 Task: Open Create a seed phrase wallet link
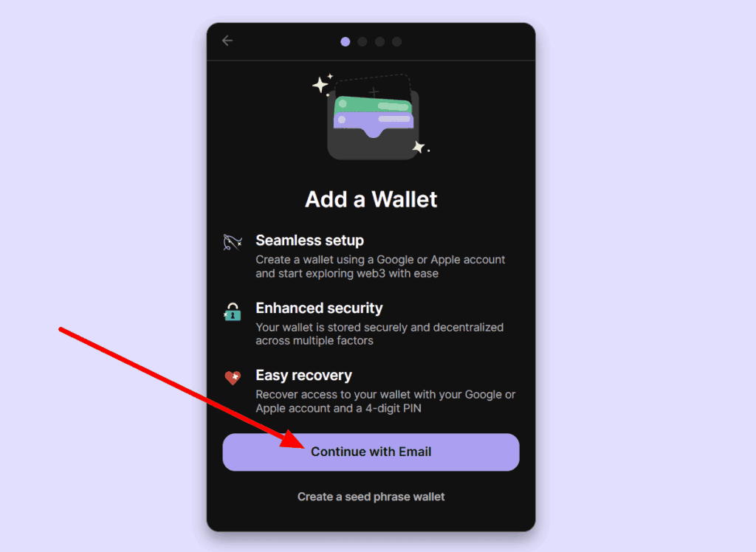click(x=371, y=497)
